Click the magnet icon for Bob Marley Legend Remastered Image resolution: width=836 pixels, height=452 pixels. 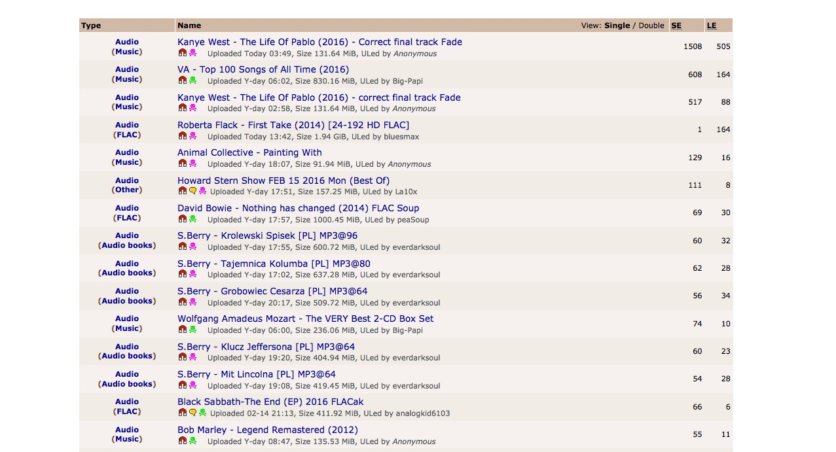coord(182,441)
